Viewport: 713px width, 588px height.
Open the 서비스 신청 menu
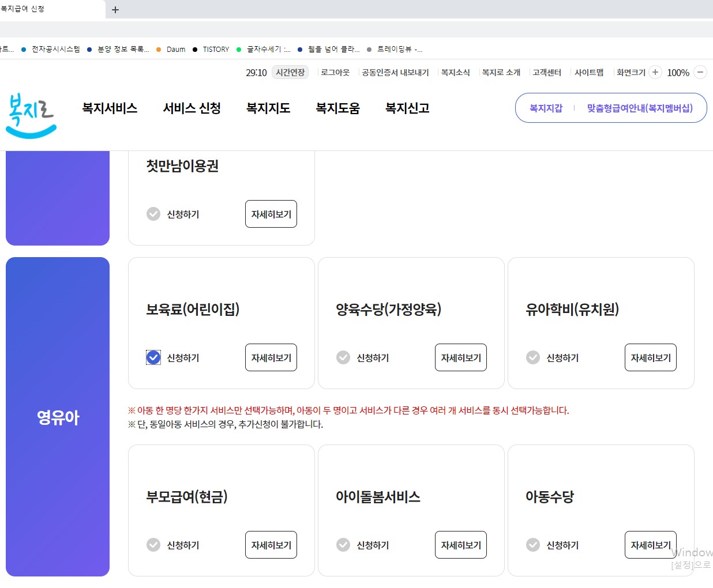click(x=192, y=108)
